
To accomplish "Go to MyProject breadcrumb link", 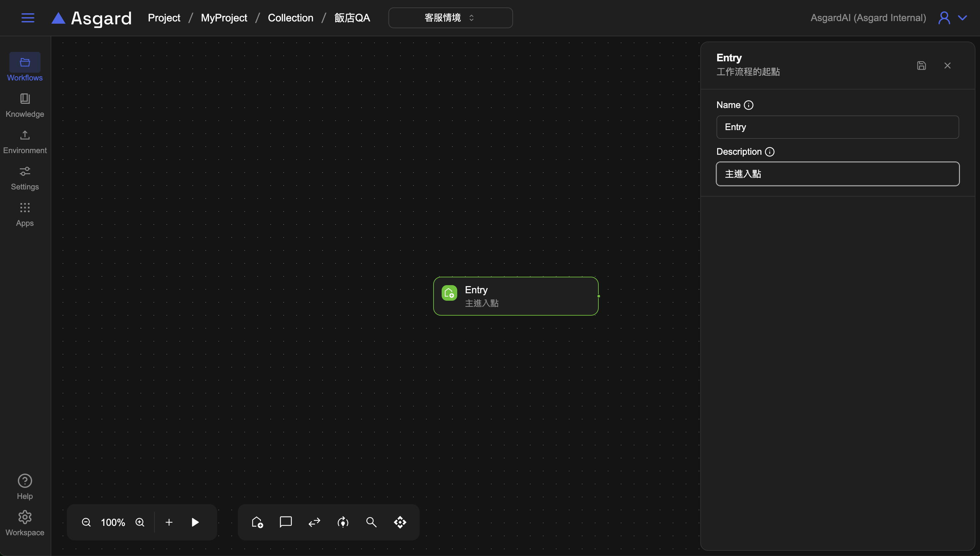I will click(224, 18).
